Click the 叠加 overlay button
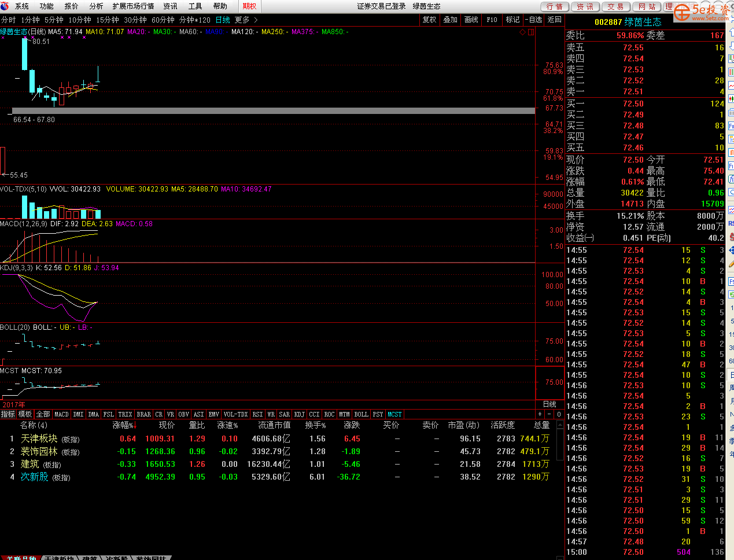Image resolution: width=734 pixels, height=560 pixels. click(x=451, y=20)
